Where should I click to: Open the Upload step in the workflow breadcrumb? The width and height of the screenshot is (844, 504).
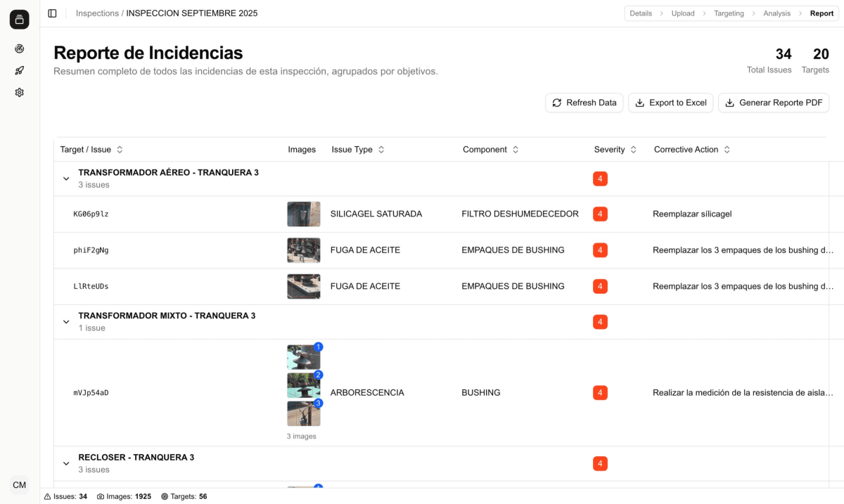click(x=683, y=13)
